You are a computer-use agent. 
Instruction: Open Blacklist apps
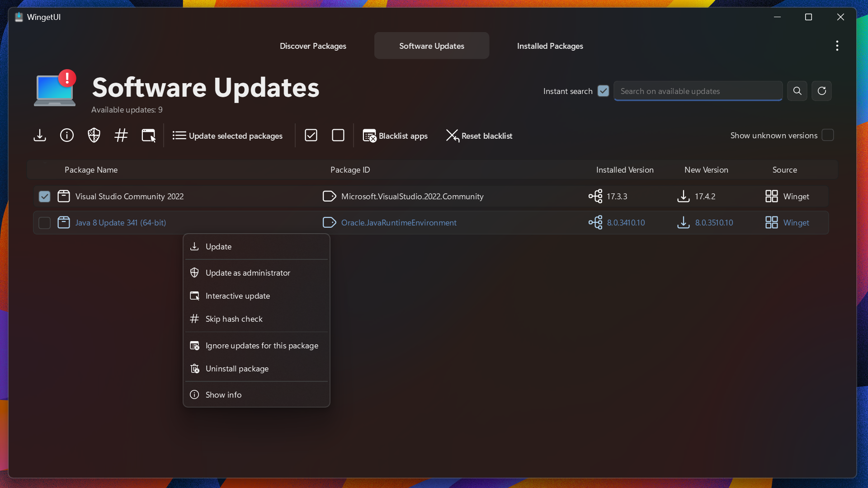coord(395,136)
